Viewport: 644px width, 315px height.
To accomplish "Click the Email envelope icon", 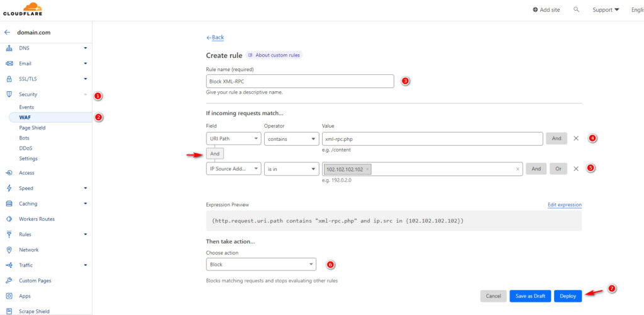I will 9,64.
